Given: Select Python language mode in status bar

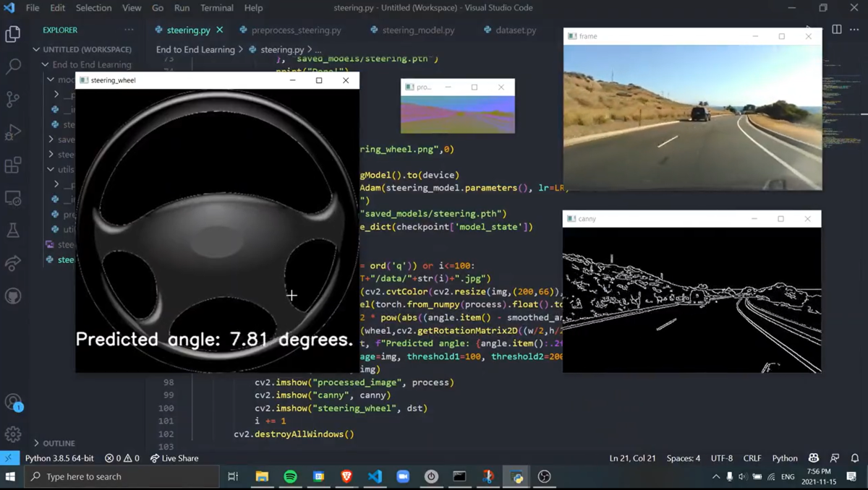Looking at the screenshot, I should [785, 458].
